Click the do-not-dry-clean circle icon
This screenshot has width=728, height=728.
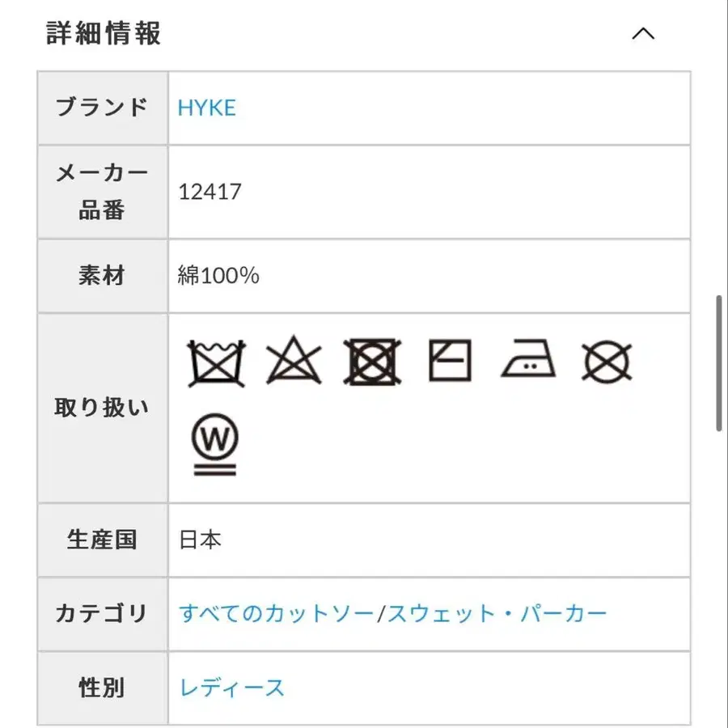point(607,362)
